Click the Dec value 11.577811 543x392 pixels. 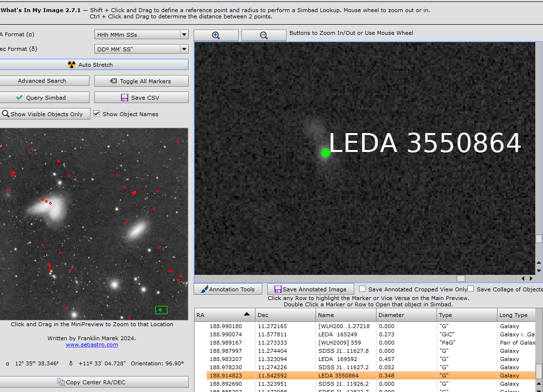tap(272, 334)
